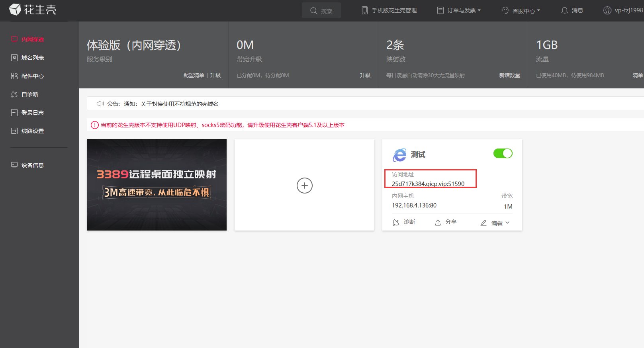Click the 订单与发票 document icon
The width and height of the screenshot is (644, 348).
click(440, 10)
